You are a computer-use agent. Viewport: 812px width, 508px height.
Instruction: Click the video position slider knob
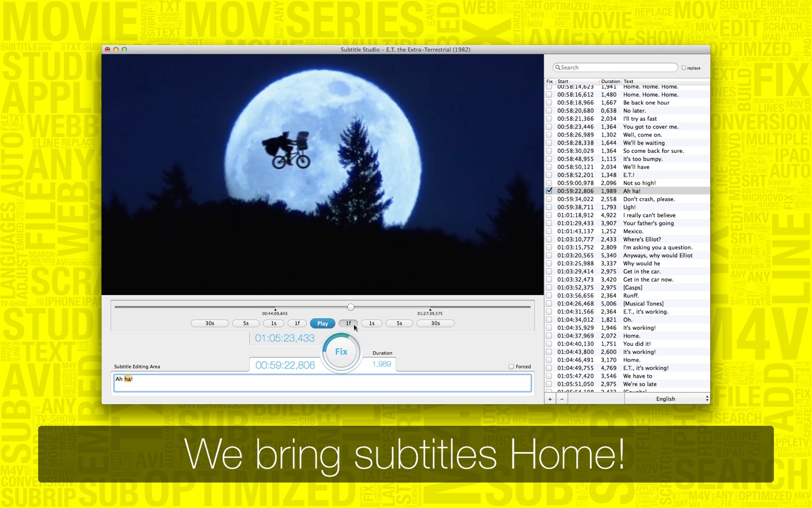[351, 307]
